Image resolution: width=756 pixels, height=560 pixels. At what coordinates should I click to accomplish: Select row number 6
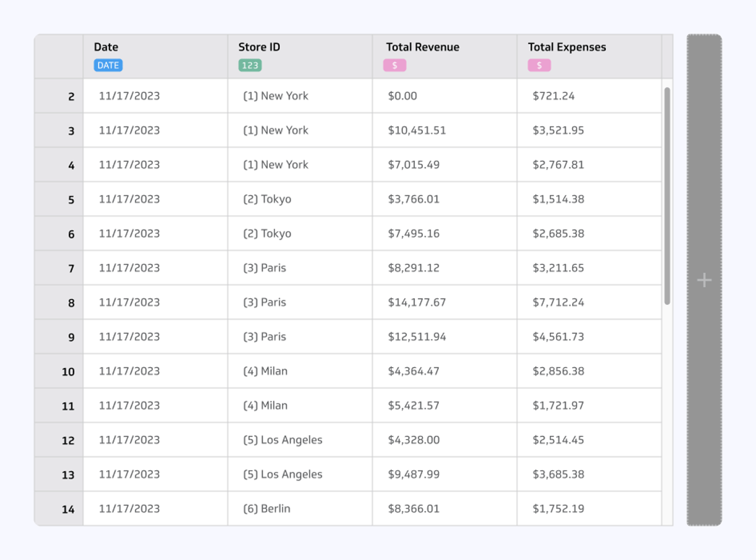[59, 233]
